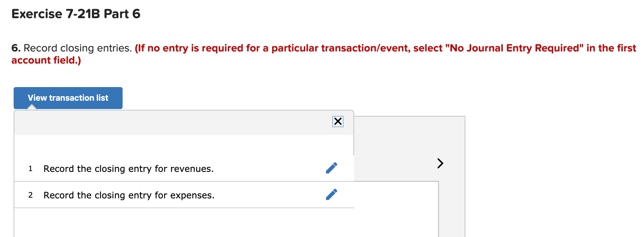Click the heading 'Exercise 7-21B Part 6'

tap(75, 14)
